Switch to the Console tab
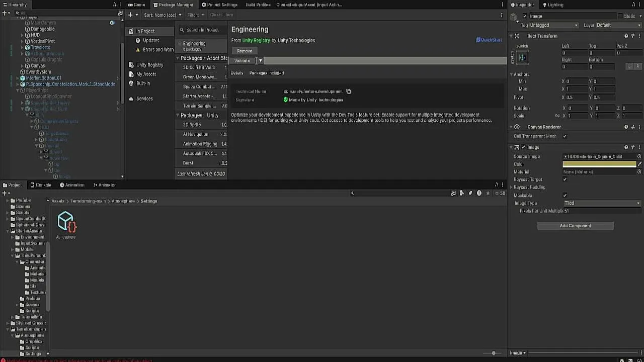This screenshot has height=362, width=644. (41, 185)
